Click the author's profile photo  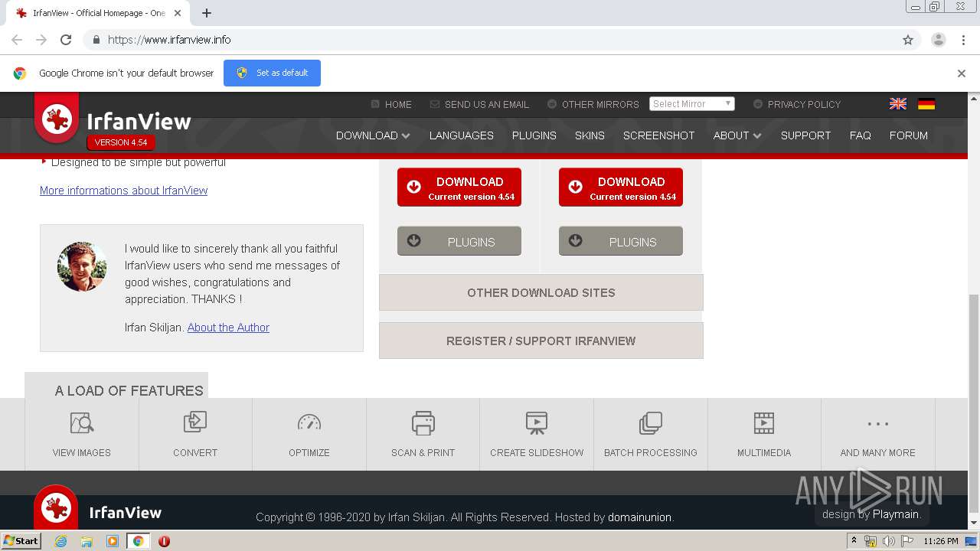pos(82,266)
